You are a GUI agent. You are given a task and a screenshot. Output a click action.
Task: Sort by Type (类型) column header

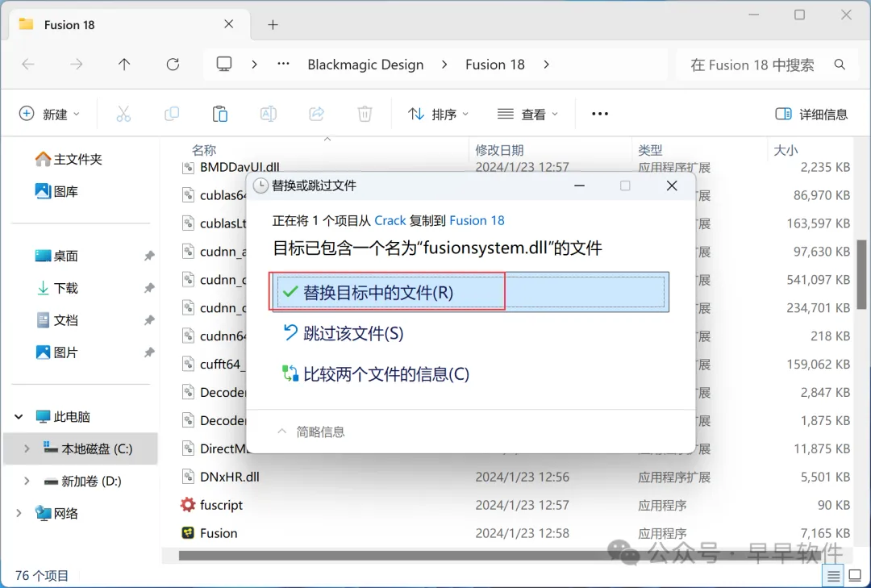point(650,150)
